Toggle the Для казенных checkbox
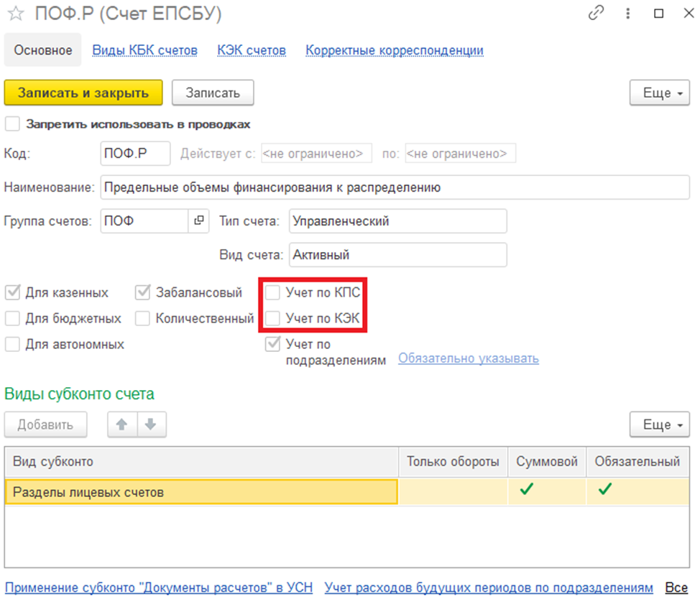 pyautogui.click(x=12, y=292)
